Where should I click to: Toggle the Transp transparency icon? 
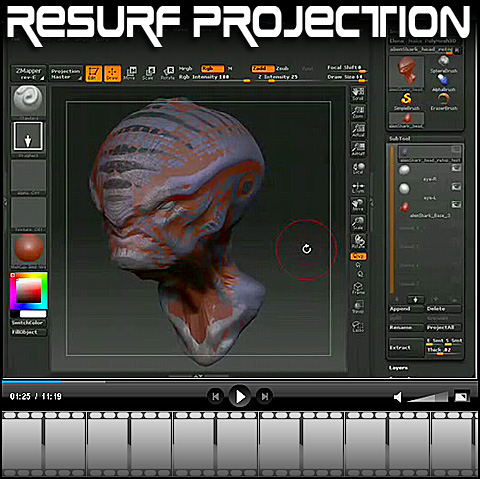(358, 307)
